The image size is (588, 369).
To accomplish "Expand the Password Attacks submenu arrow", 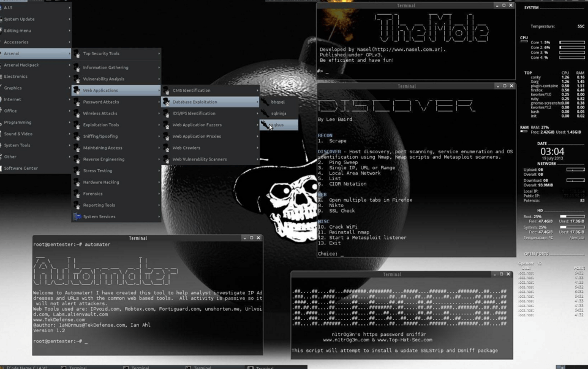I will pyautogui.click(x=159, y=102).
